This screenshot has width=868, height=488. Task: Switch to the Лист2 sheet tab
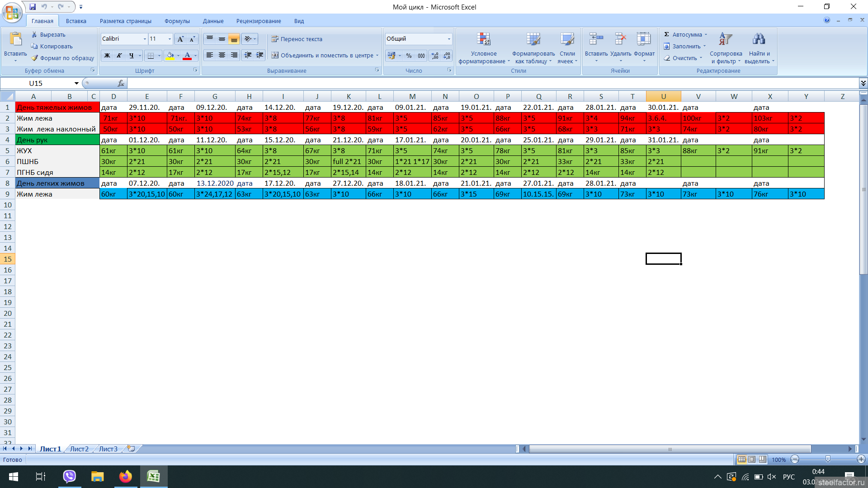tap(79, 449)
